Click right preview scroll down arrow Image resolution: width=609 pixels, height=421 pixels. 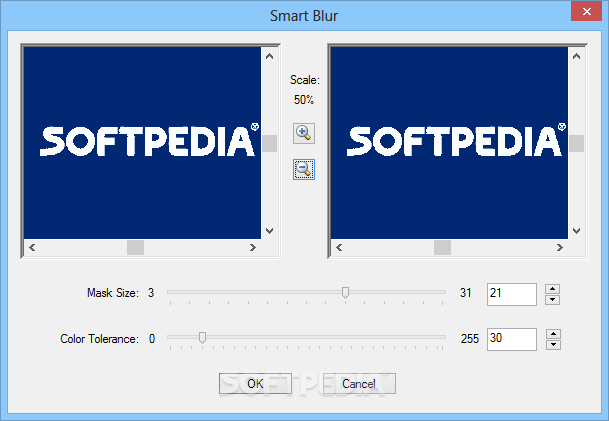[576, 231]
